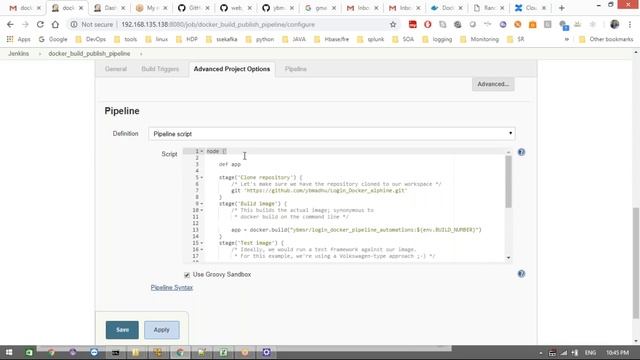Click script editor scrollbar down arrow
Viewport: 640px width, 360px height.
(508, 258)
